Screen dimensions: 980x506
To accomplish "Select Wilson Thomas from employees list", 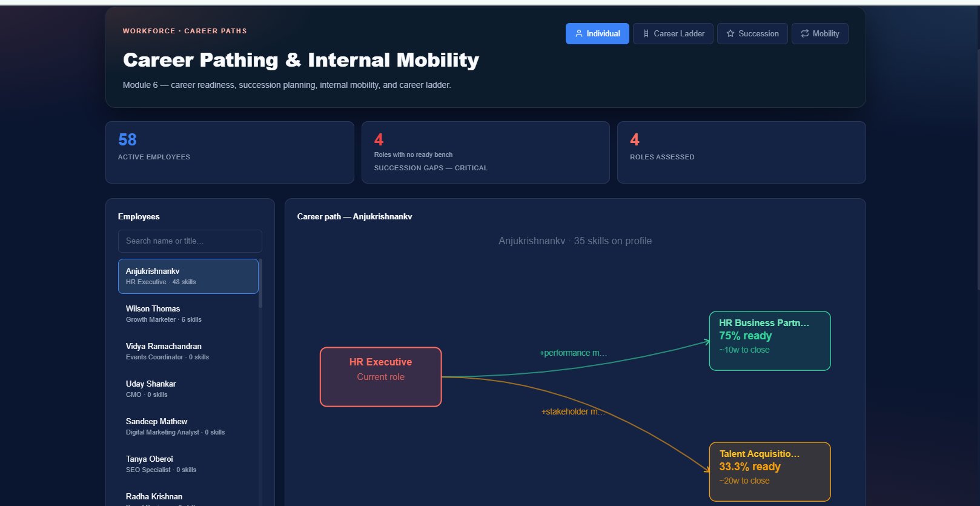I will pos(188,314).
